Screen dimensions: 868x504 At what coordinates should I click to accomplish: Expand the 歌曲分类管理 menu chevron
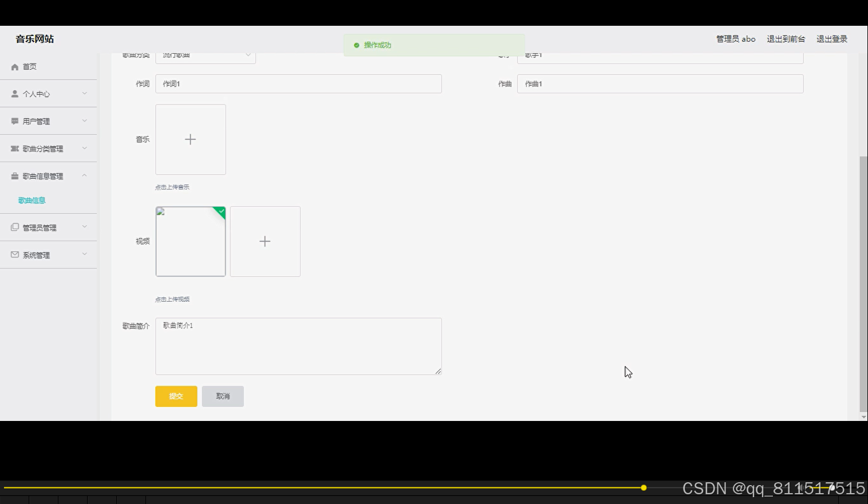85,148
